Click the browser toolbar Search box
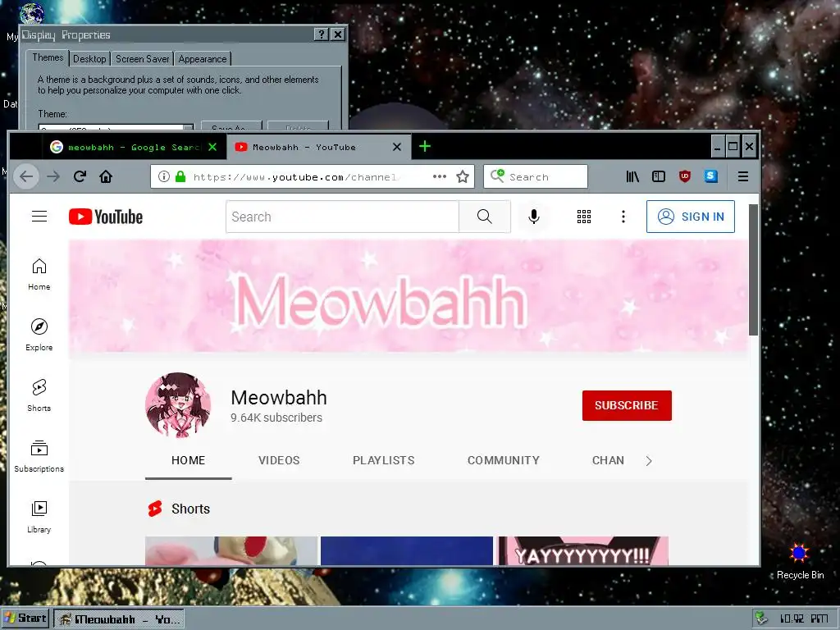This screenshot has width=840, height=630. click(535, 177)
